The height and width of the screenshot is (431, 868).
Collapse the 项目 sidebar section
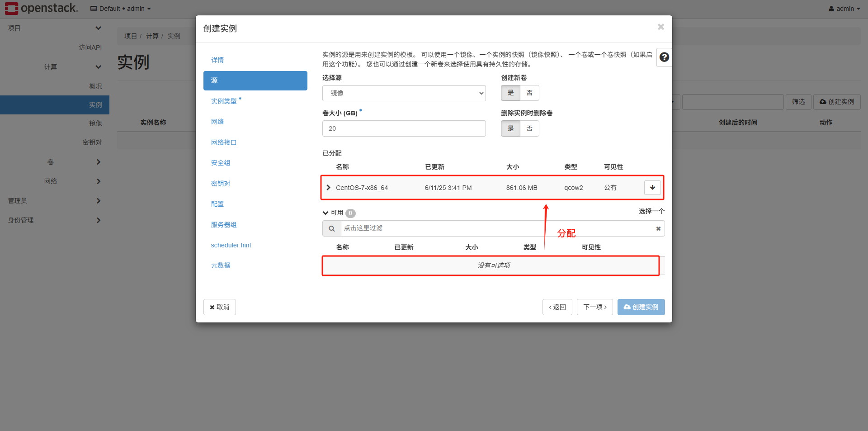pos(55,28)
